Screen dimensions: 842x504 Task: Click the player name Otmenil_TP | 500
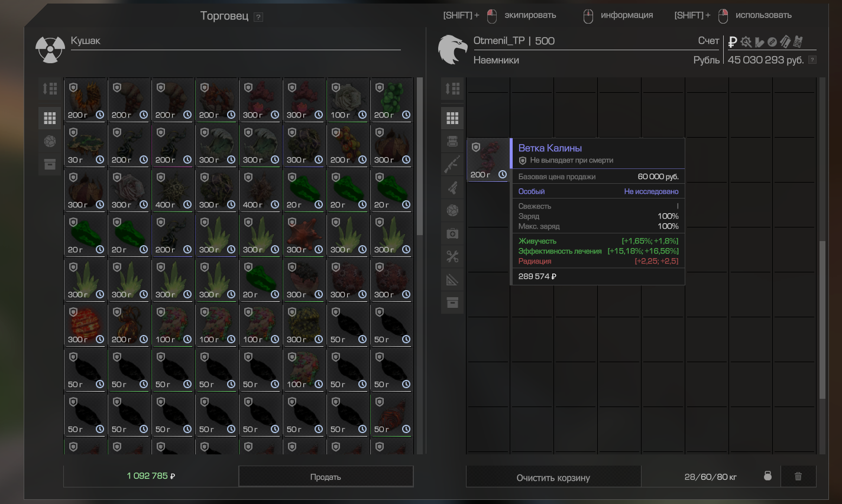pos(514,41)
